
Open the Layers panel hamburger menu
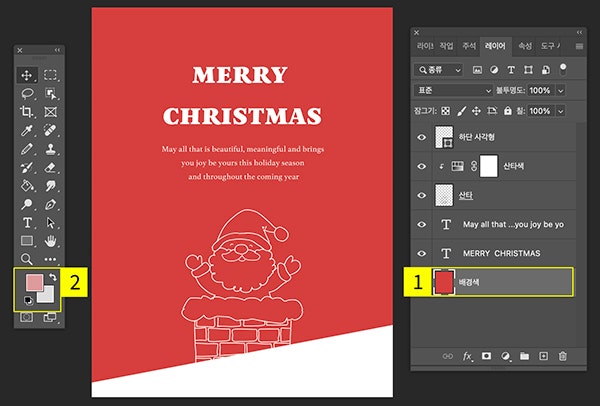579,46
